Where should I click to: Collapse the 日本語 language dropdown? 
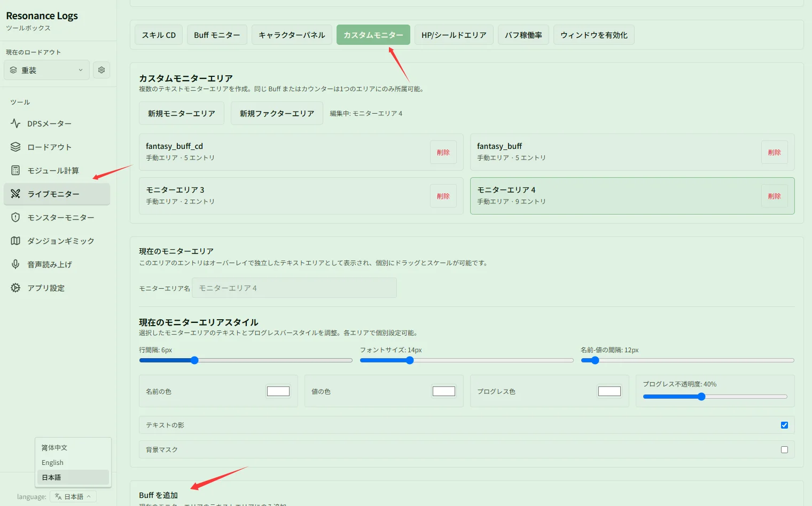73,496
